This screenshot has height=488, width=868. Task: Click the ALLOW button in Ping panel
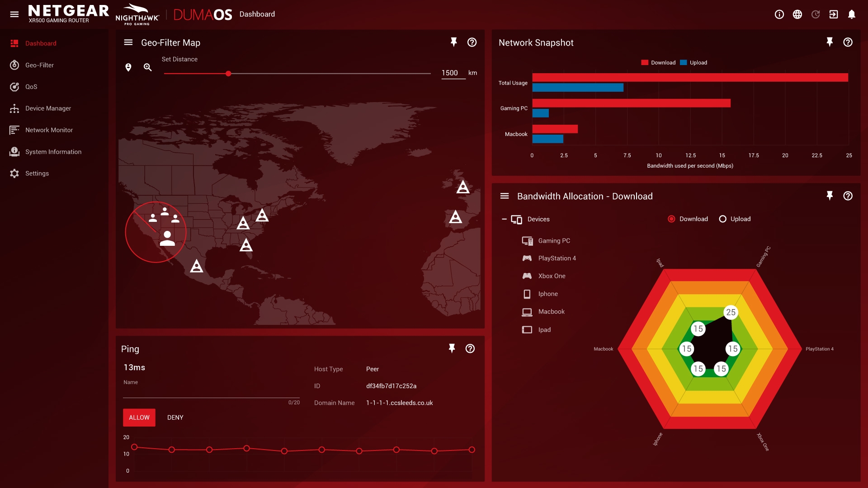click(x=140, y=417)
